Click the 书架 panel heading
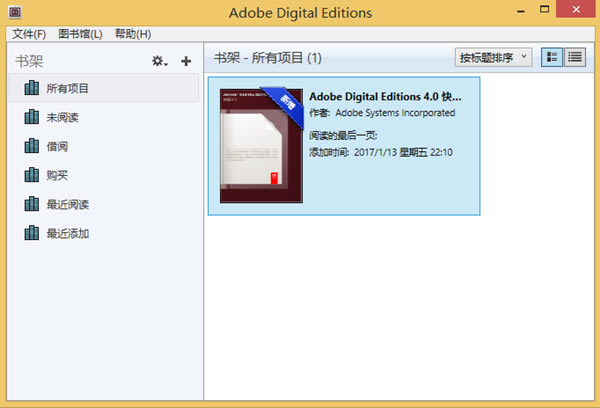600x408 pixels. point(29,61)
